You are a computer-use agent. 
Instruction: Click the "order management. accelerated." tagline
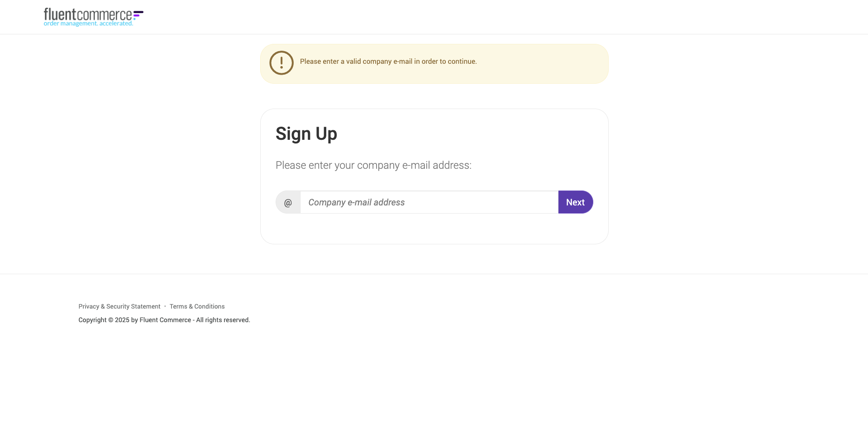coord(88,24)
